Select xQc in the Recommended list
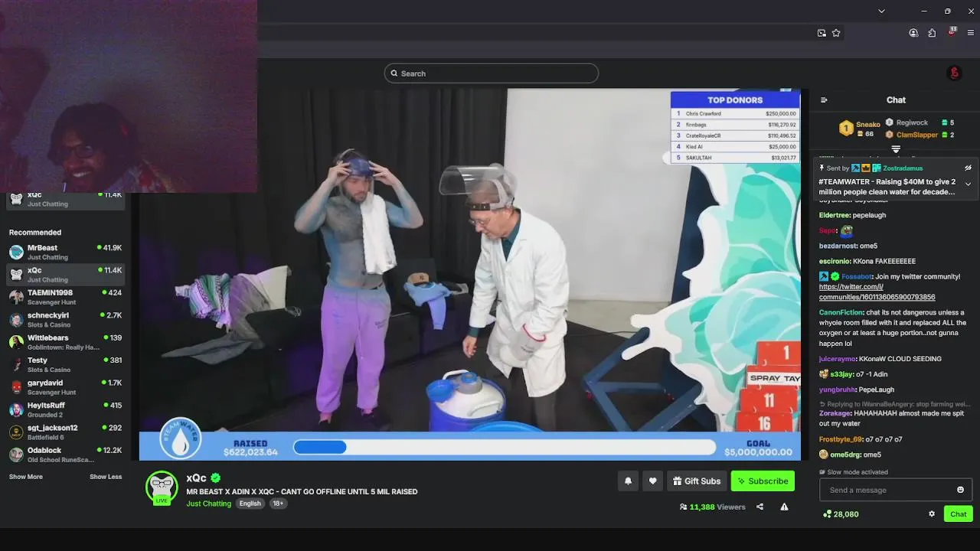Image resolution: width=980 pixels, height=551 pixels. point(65,274)
